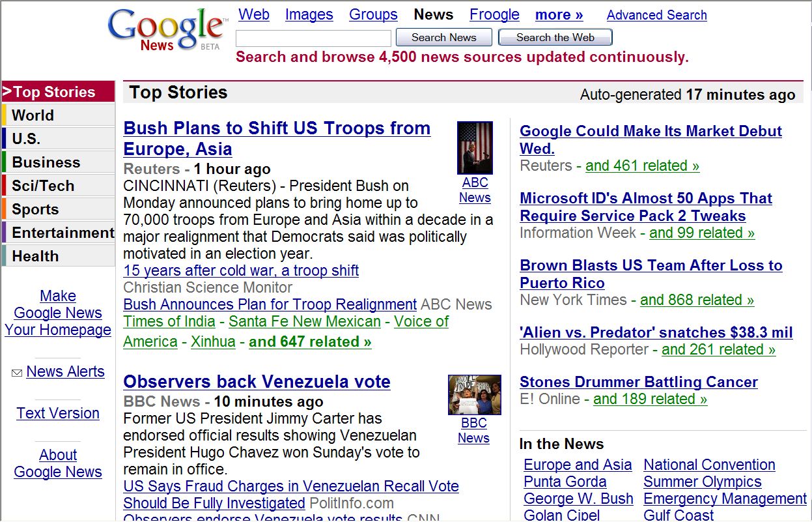Click the Google News logo

tap(168, 31)
